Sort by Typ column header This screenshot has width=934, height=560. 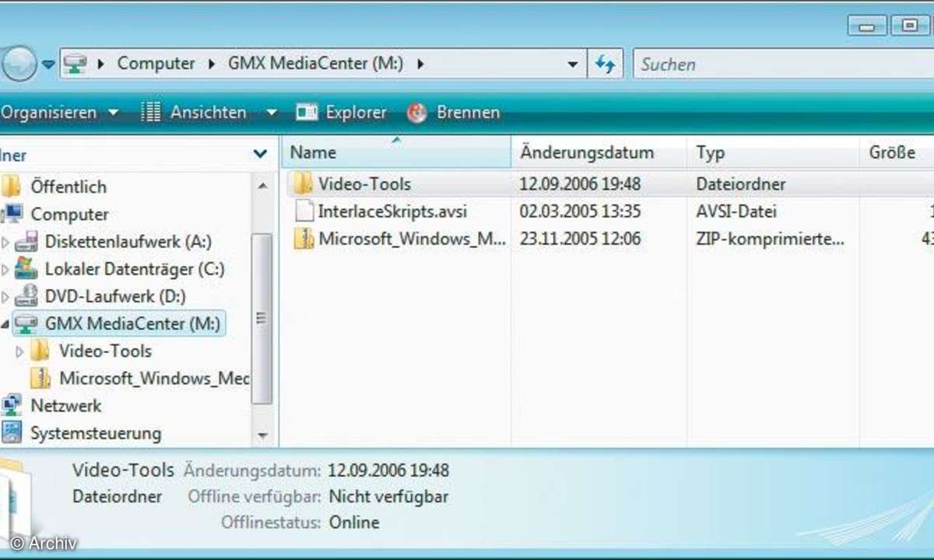[774, 152]
